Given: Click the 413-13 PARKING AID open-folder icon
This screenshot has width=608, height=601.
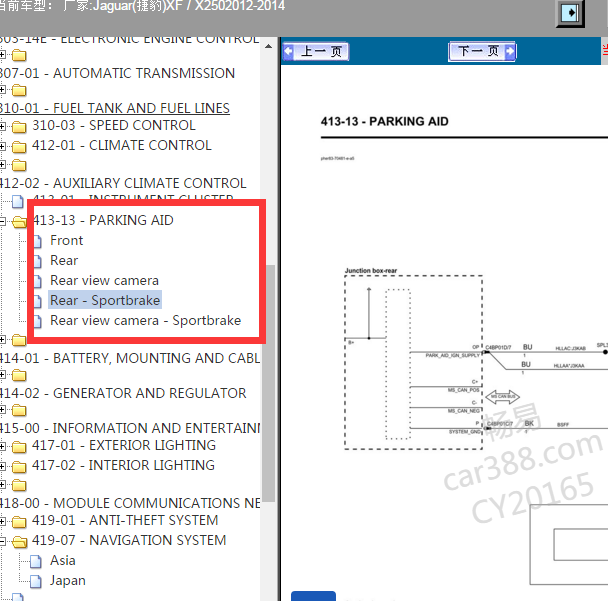Looking at the screenshot, I should (x=19, y=221).
